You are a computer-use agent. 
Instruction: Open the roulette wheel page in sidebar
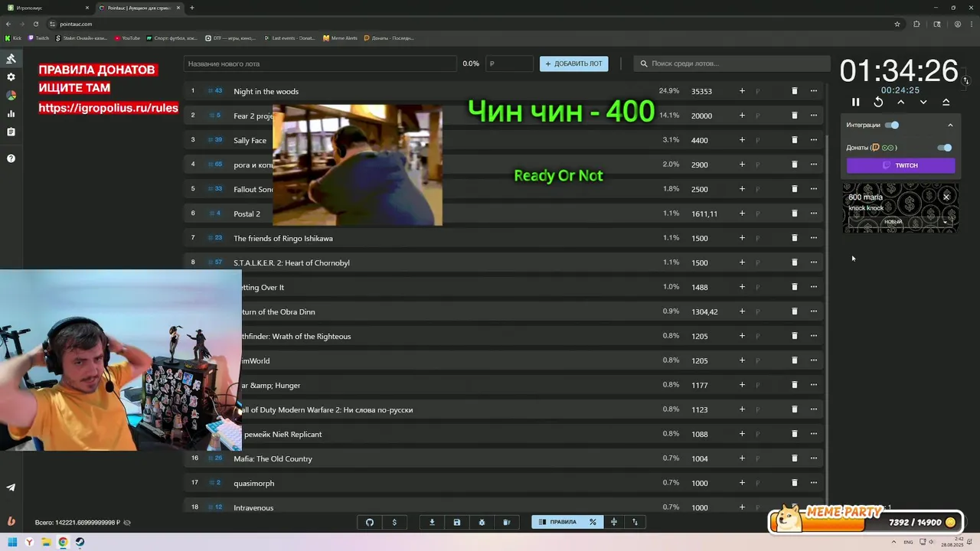pos(11,96)
